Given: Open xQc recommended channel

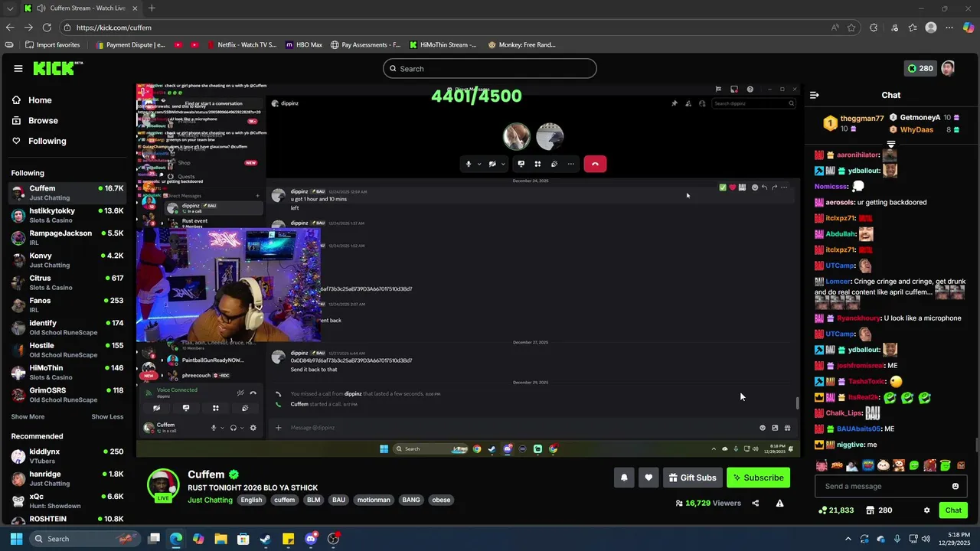Looking at the screenshot, I should (x=67, y=501).
